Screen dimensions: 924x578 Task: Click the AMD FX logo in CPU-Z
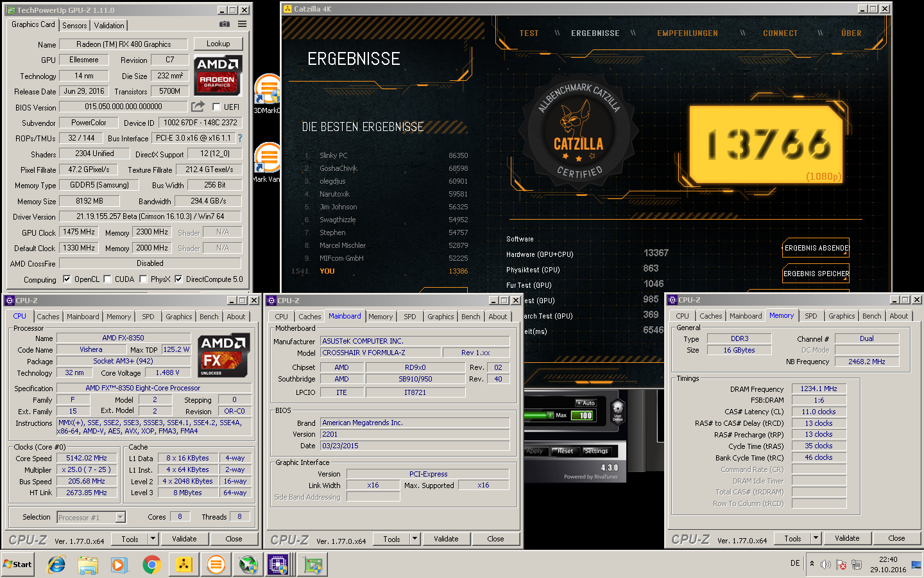[223, 355]
